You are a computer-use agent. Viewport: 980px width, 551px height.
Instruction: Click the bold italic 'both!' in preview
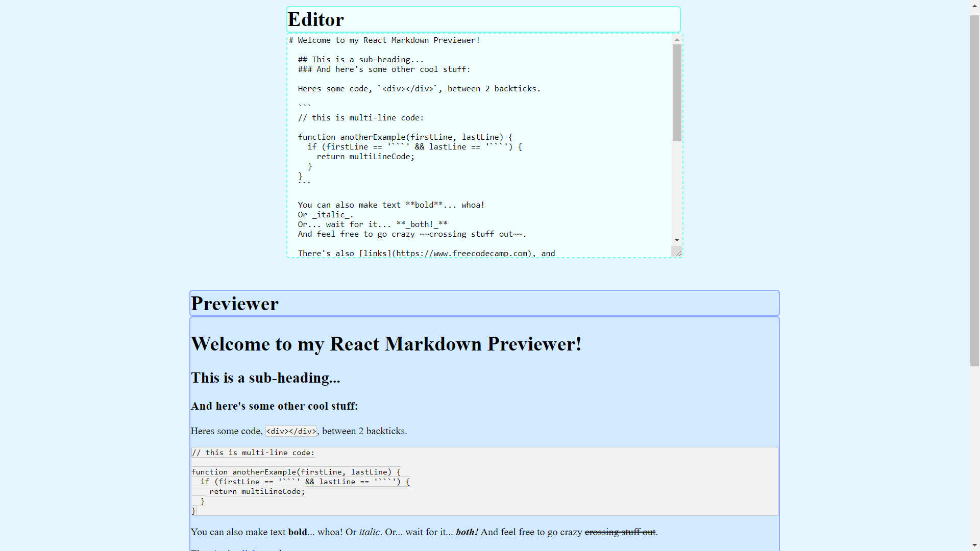point(467,532)
